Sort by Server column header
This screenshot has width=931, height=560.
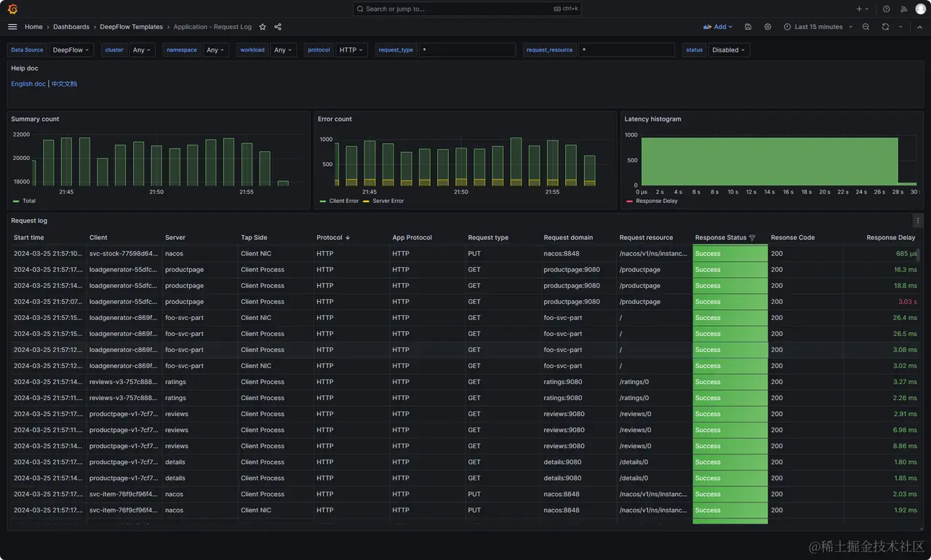[x=175, y=238]
